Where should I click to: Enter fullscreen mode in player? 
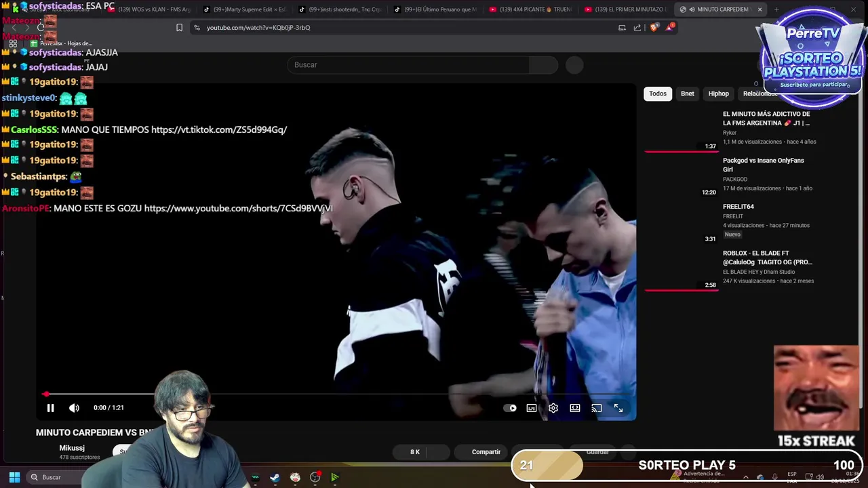[x=618, y=408]
